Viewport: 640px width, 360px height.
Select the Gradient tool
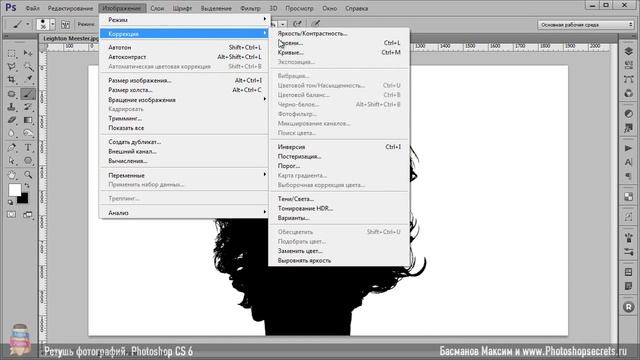(x=28, y=120)
